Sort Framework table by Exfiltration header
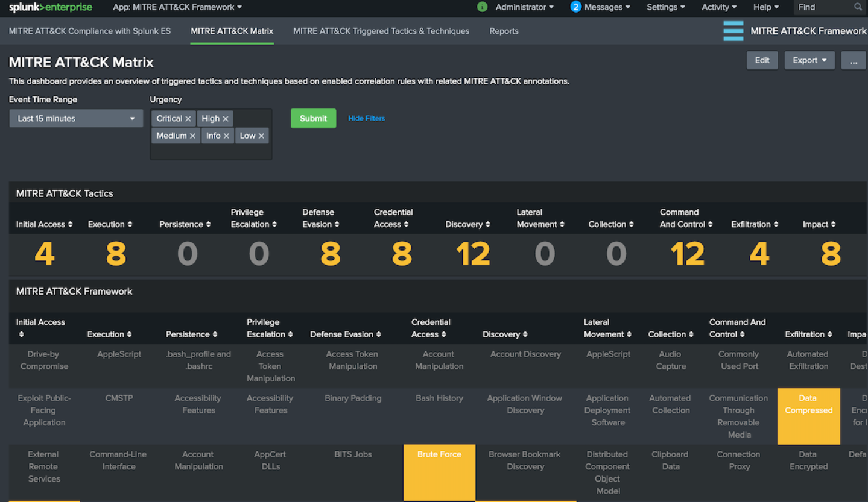 point(809,334)
